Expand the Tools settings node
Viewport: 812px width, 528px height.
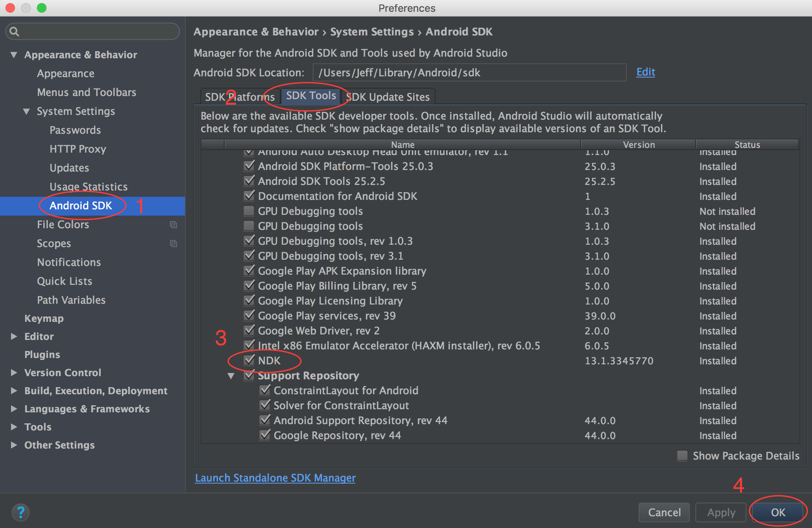(14, 427)
